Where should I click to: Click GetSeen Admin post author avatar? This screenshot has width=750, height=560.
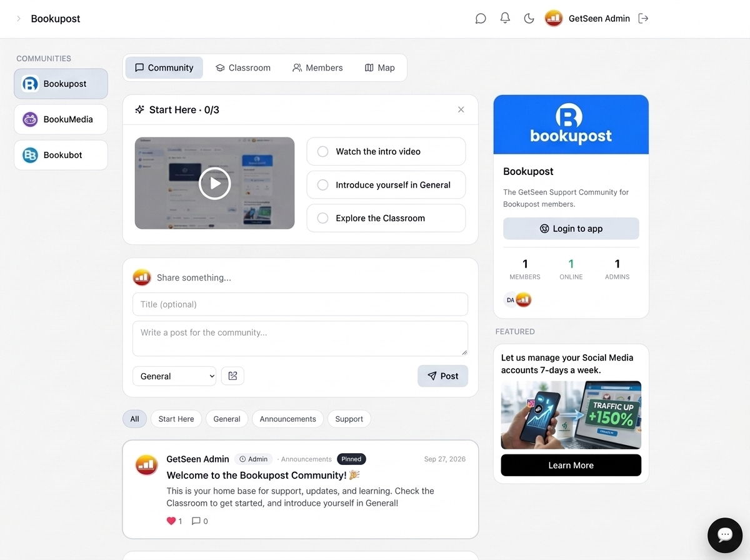[x=146, y=464]
